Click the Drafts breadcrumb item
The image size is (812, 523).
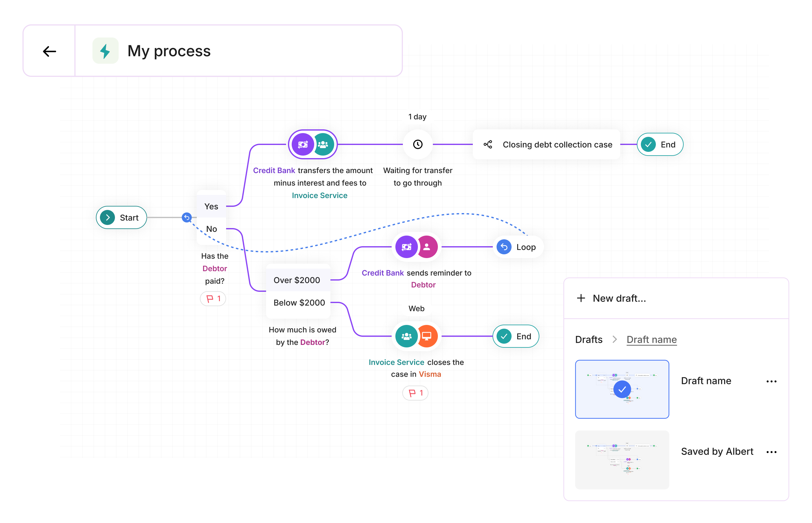[588, 339]
